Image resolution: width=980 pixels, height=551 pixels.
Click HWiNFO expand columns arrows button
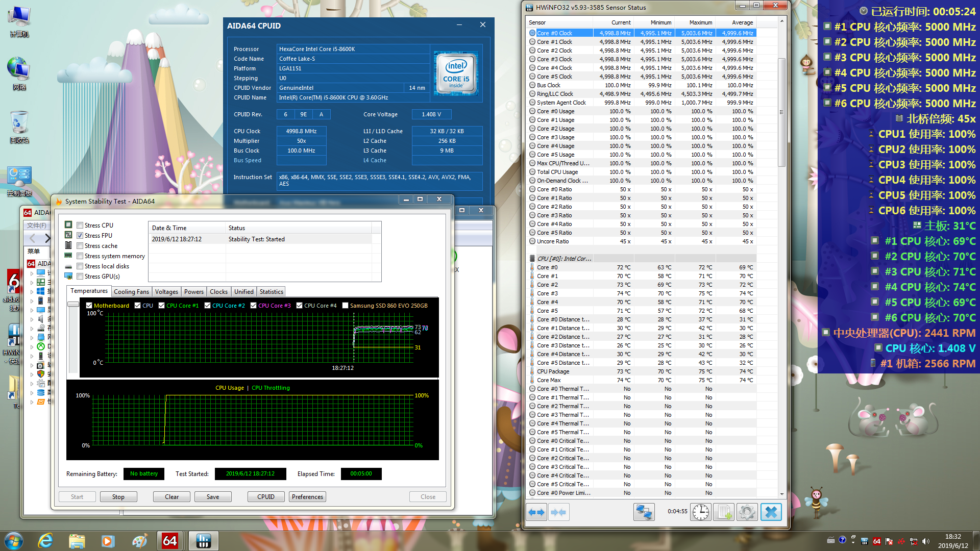pos(536,512)
